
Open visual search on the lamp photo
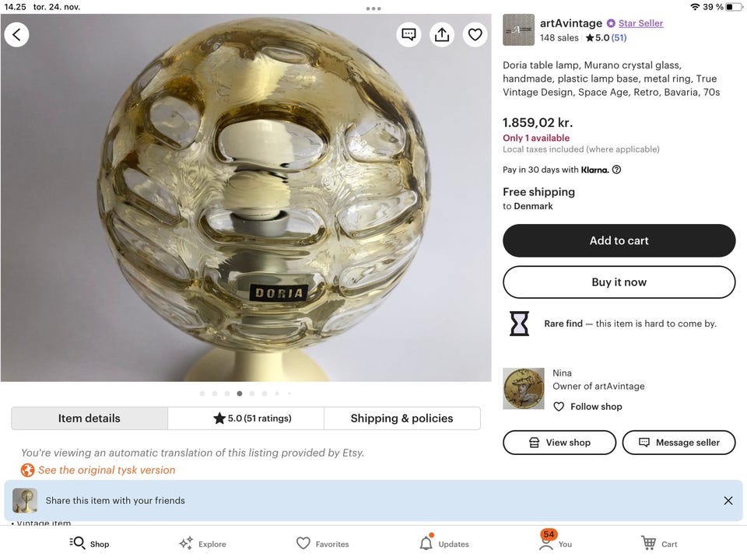(x=409, y=34)
